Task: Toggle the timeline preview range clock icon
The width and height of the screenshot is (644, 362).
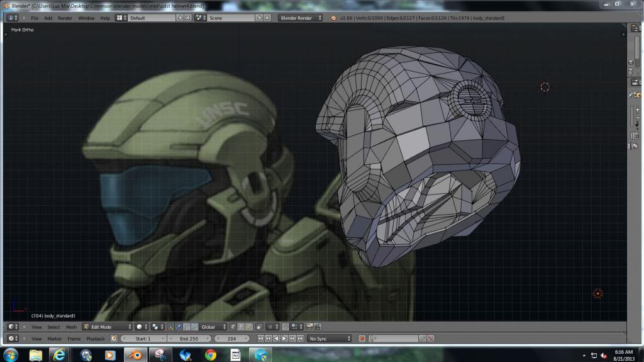Action: [x=114, y=339]
